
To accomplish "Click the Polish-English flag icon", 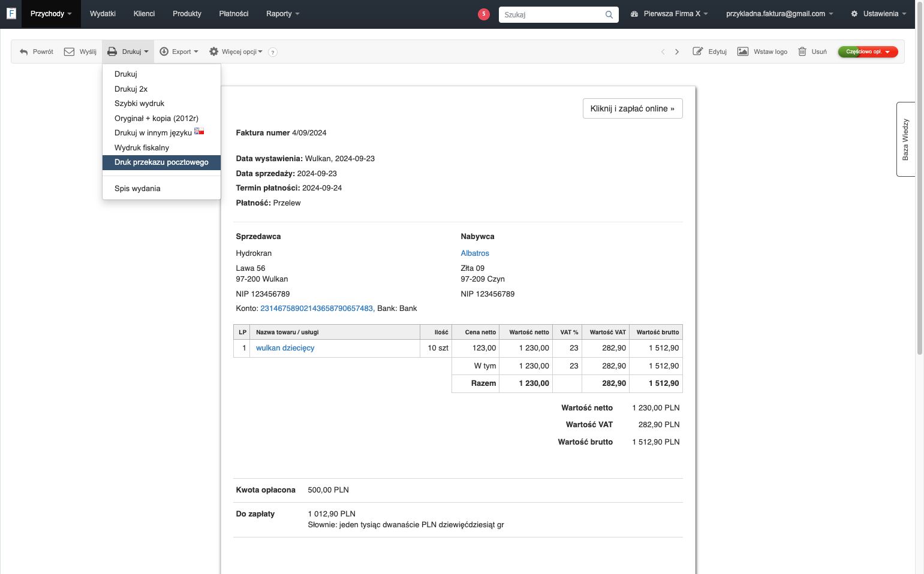I will (x=199, y=131).
